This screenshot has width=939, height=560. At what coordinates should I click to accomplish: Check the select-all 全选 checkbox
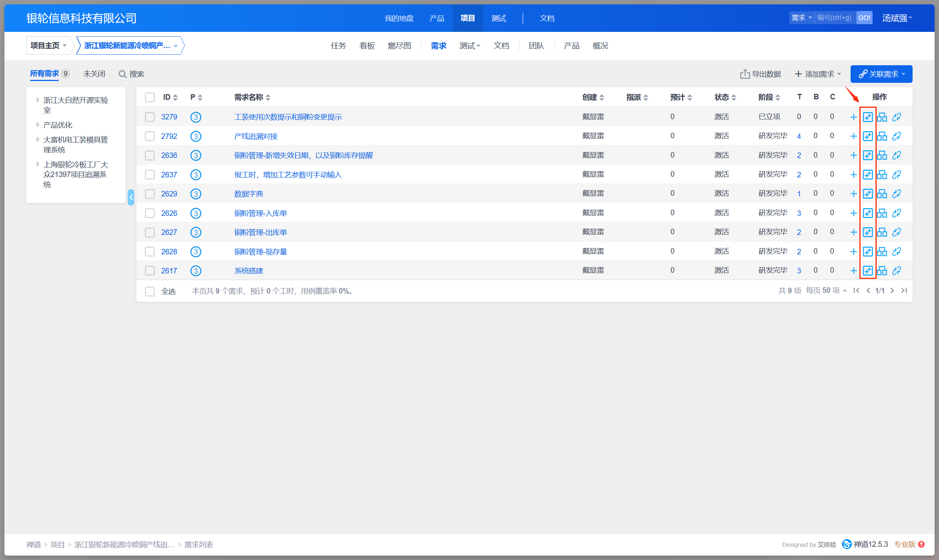[150, 291]
